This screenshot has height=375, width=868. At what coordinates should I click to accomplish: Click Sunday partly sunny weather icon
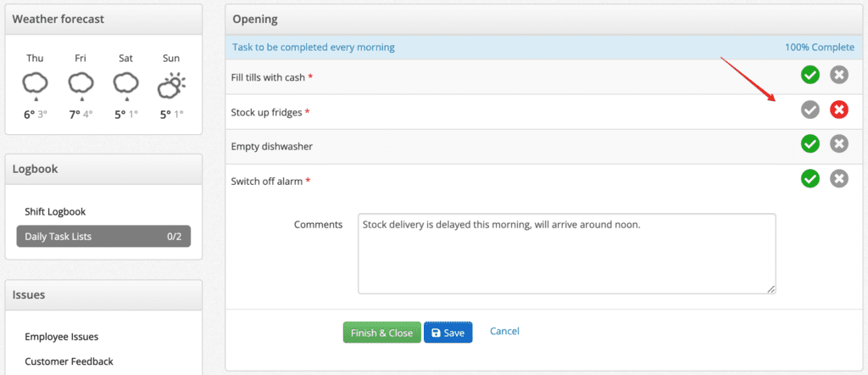[x=171, y=87]
